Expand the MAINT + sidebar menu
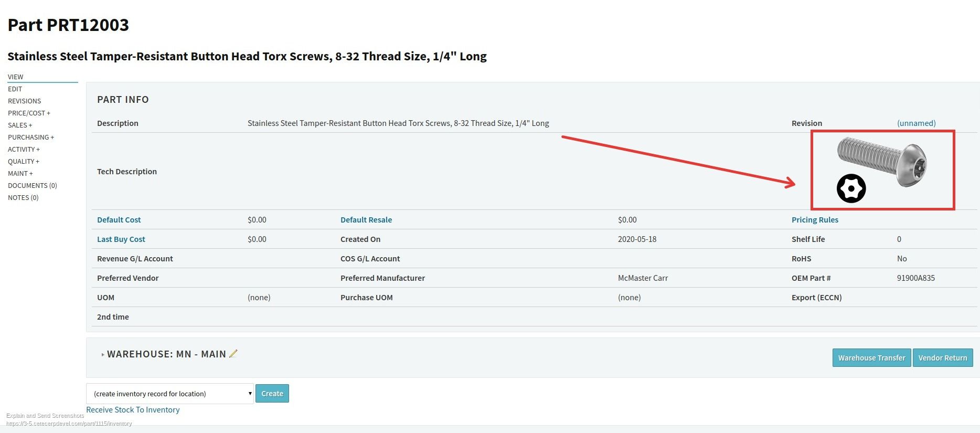This screenshot has width=980, height=433. [20, 173]
